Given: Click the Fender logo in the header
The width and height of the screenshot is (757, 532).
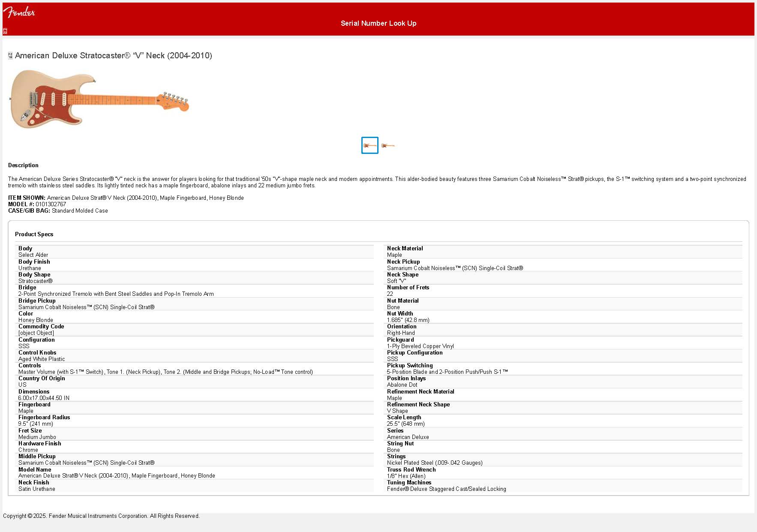Looking at the screenshot, I should [19, 12].
